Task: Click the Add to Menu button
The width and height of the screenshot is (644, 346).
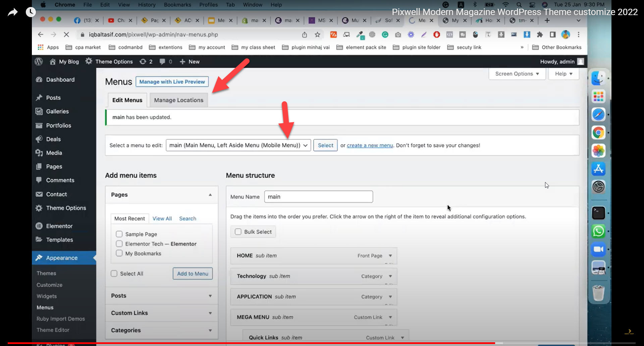Action: pos(193,274)
